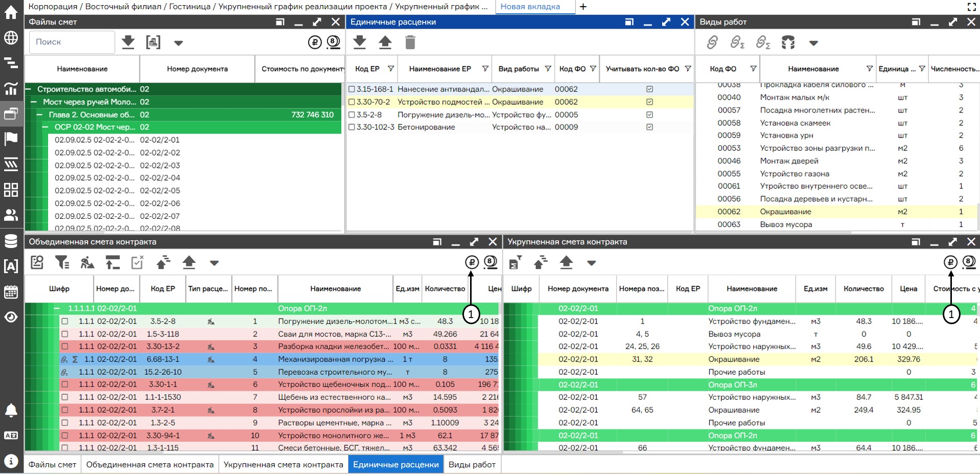Open the info icon in sidebar
The image size is (980, 474).
click(11, 461)
